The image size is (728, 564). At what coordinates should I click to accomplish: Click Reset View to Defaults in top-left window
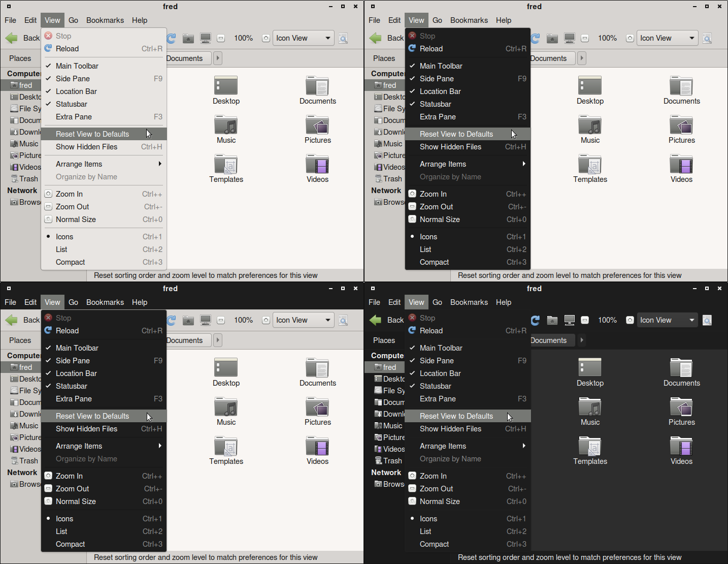(x=104, y=134)
